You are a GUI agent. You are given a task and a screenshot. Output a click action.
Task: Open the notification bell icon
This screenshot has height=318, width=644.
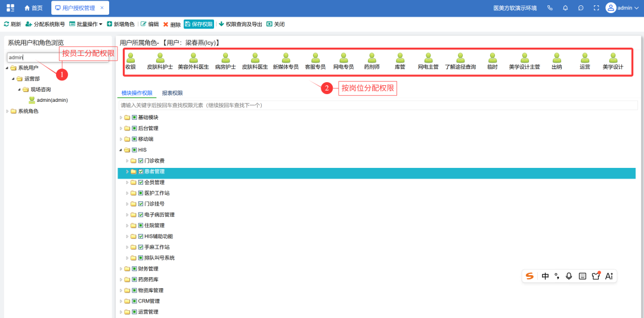click(565, 8)
